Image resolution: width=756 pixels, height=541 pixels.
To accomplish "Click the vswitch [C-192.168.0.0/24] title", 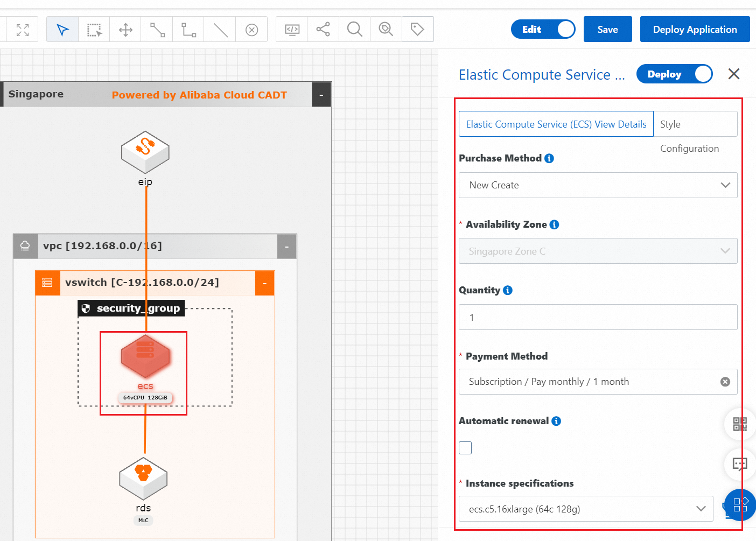I will point(142,283).
